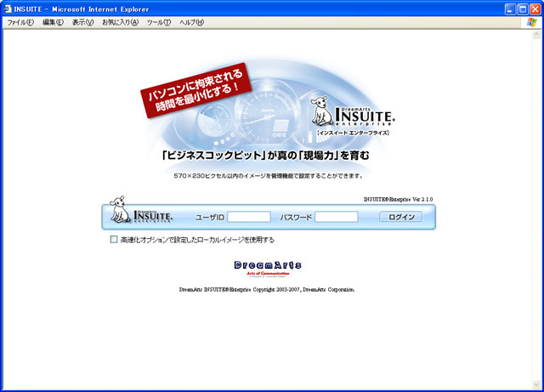The width and height of the screenshot is (544, 392).
Task: Click the パスワード input field
Action: coord(337,217)
